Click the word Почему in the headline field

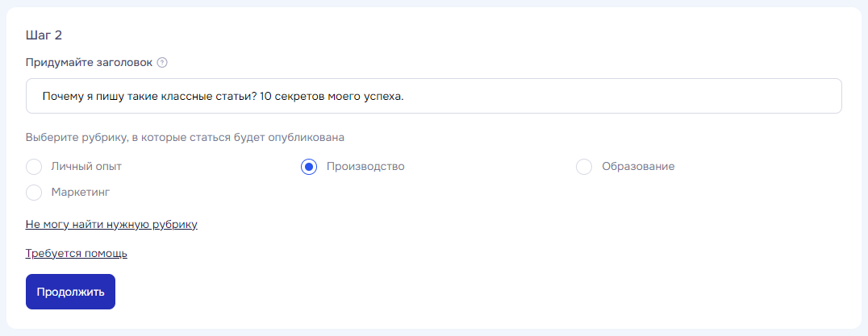pyautogui.click(x=61, y=96)
